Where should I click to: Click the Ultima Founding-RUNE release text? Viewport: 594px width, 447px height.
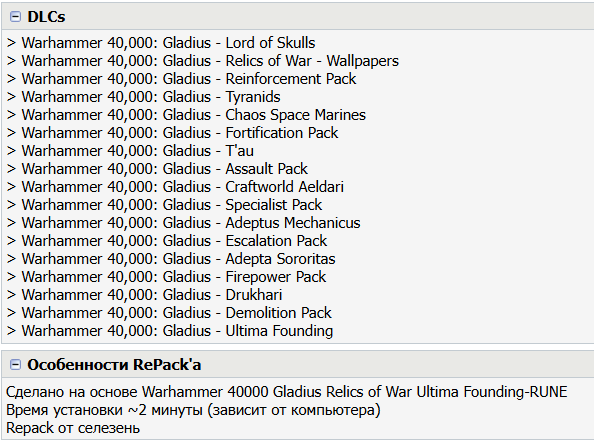coord(492,392)
